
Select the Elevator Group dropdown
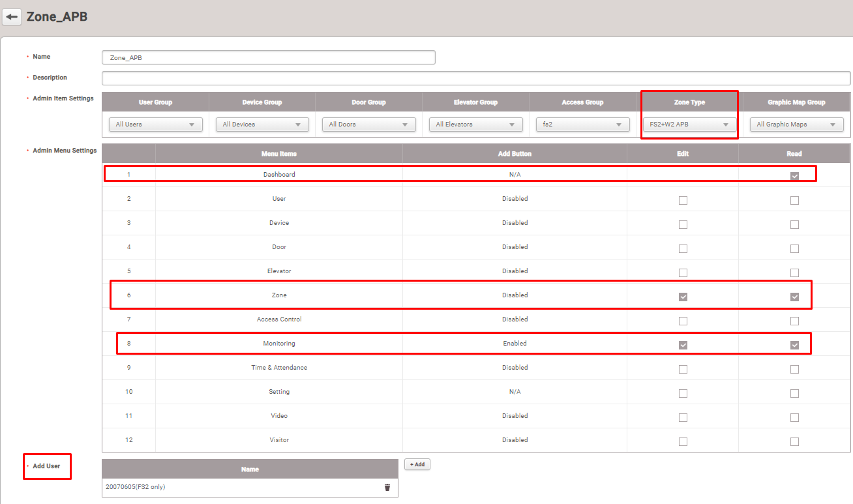[x=475, y=125]
